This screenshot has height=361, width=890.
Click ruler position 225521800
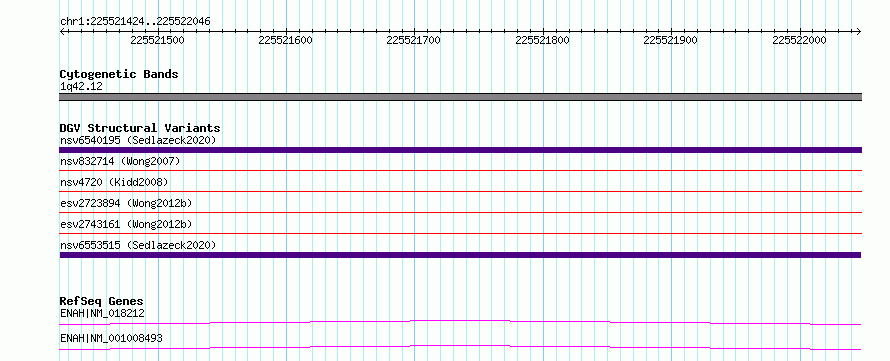pos(543,40)
